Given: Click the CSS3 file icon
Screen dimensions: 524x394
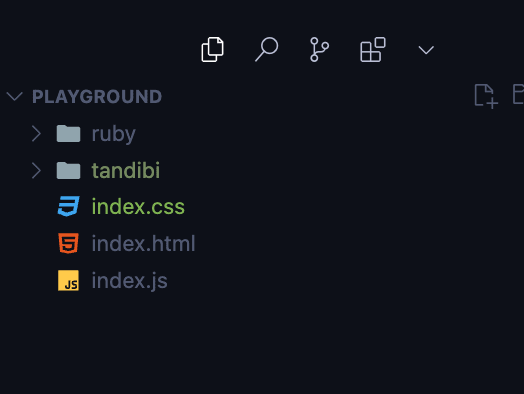Looking at the screenshot, I should [69, 206].
